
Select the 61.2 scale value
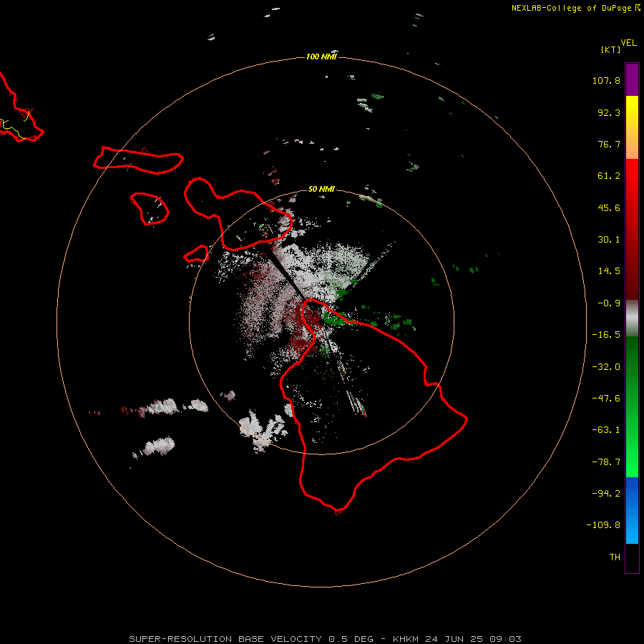point(609,176)
